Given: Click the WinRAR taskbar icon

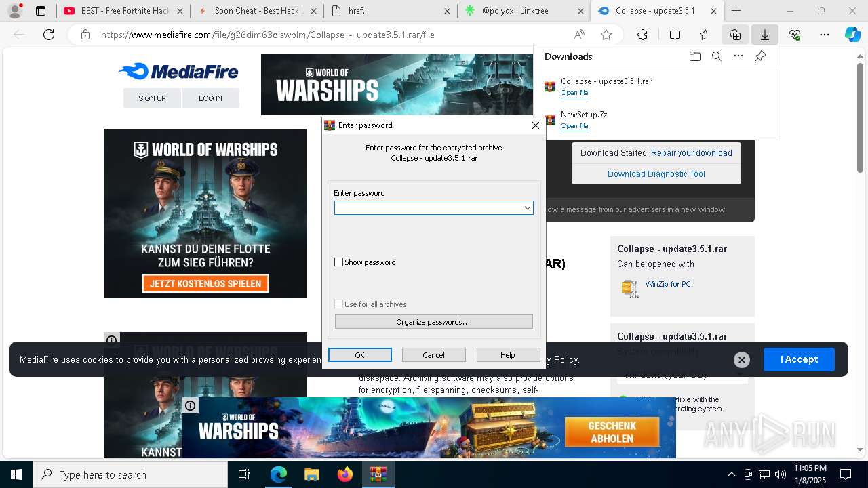Looking at the screenshot, I should click(378, 474).
